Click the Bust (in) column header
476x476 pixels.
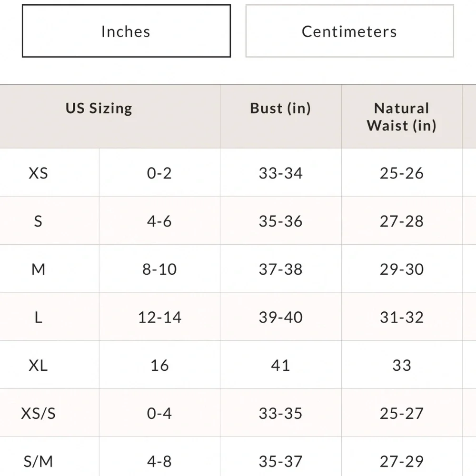tap(280, 108)
